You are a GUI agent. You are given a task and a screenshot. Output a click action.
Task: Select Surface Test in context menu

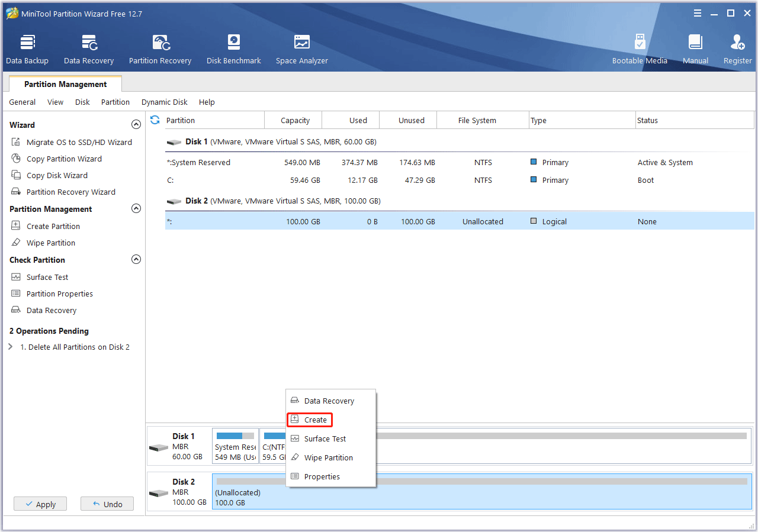[x=330, y=439]
